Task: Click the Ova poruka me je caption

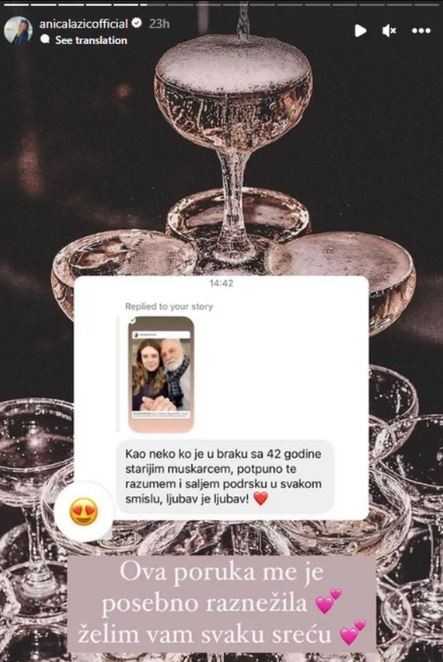Action: [x=221, y=572]
